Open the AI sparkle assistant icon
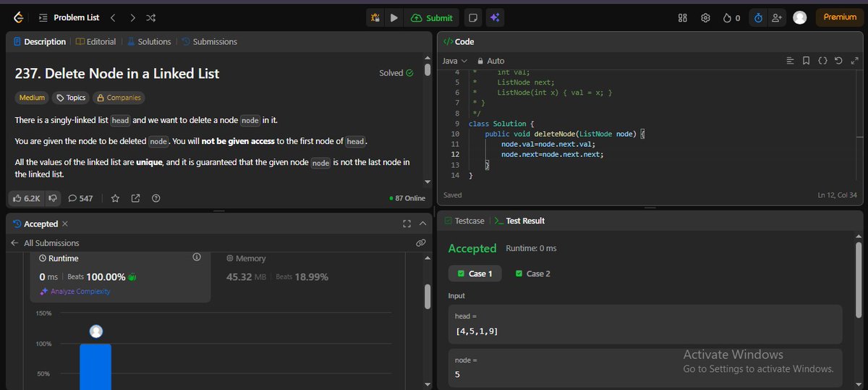Viewport: 868px width, 390px height. 495,17
